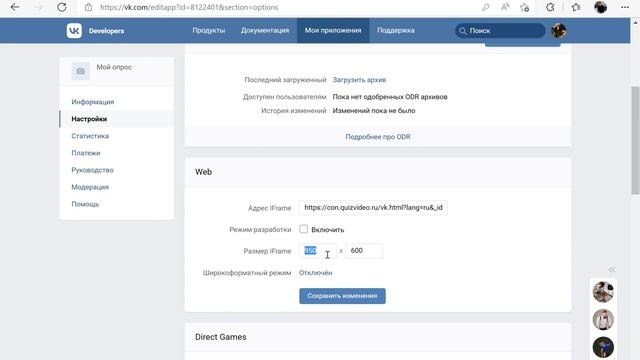Open the Поддержка menu
This screenshot has height=360, width=640.
(x=396, y=31)
